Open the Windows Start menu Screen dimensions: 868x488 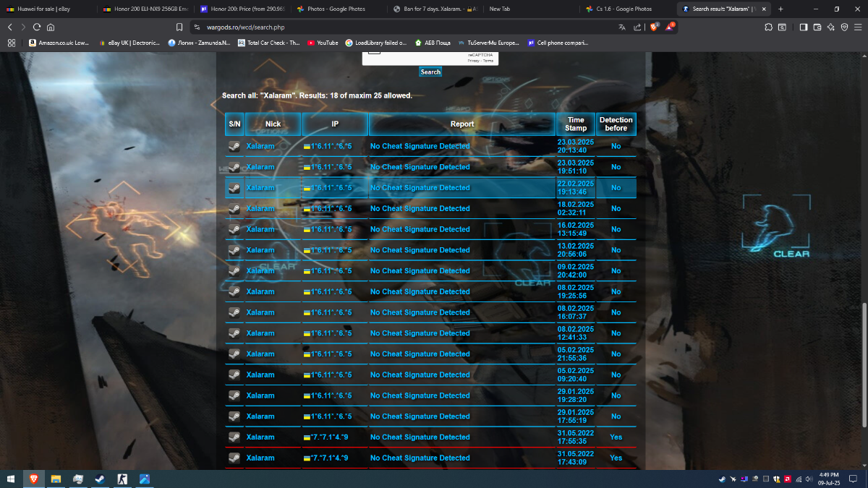[11, 479]
